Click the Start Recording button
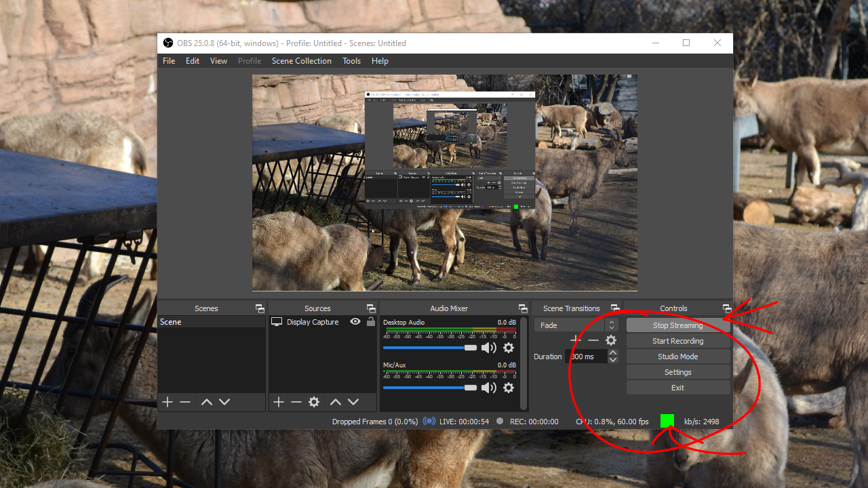This screenshot has height=488, width=868. coord(677,341)
